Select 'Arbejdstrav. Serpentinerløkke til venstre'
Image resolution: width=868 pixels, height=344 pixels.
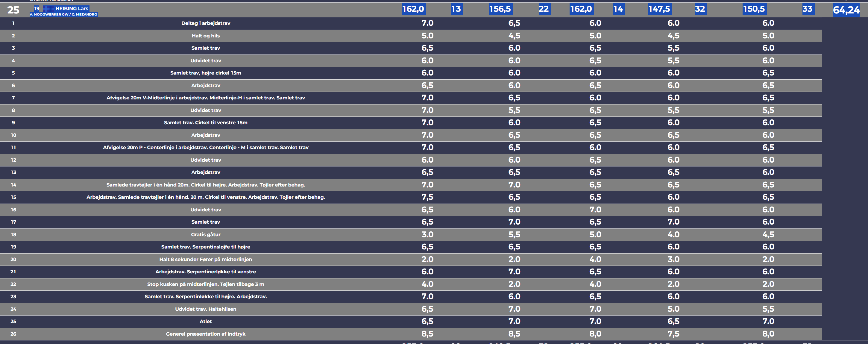click(206, 272)
